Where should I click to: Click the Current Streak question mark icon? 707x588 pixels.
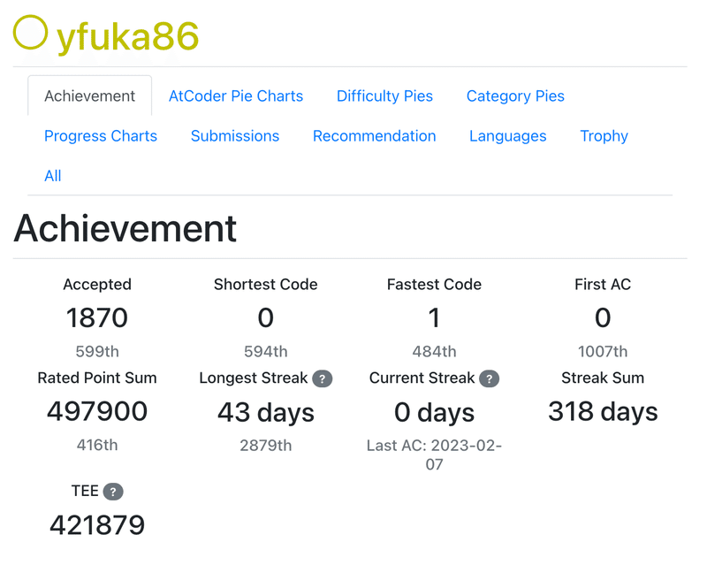(x=489, y=378)
